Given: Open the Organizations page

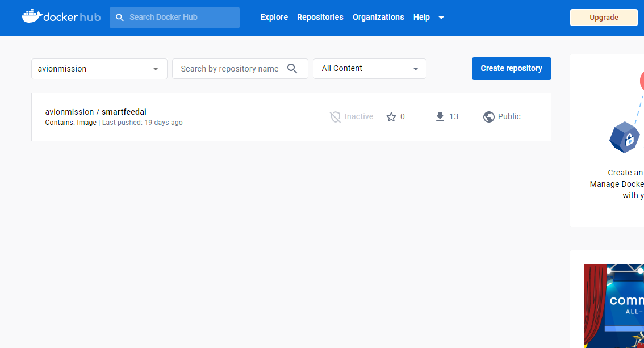Looking at the screenshot, I should (x=378, y=17).
